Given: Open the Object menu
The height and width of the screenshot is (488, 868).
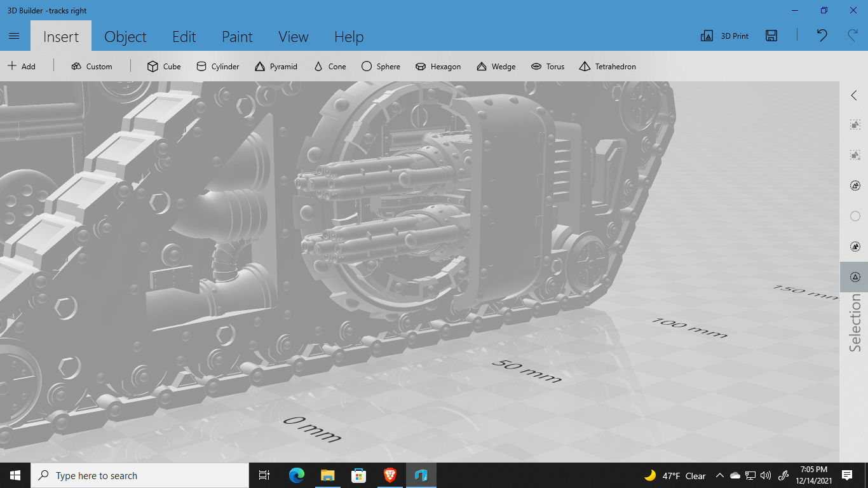Looking at the screenshot, I should pos(125,36).
